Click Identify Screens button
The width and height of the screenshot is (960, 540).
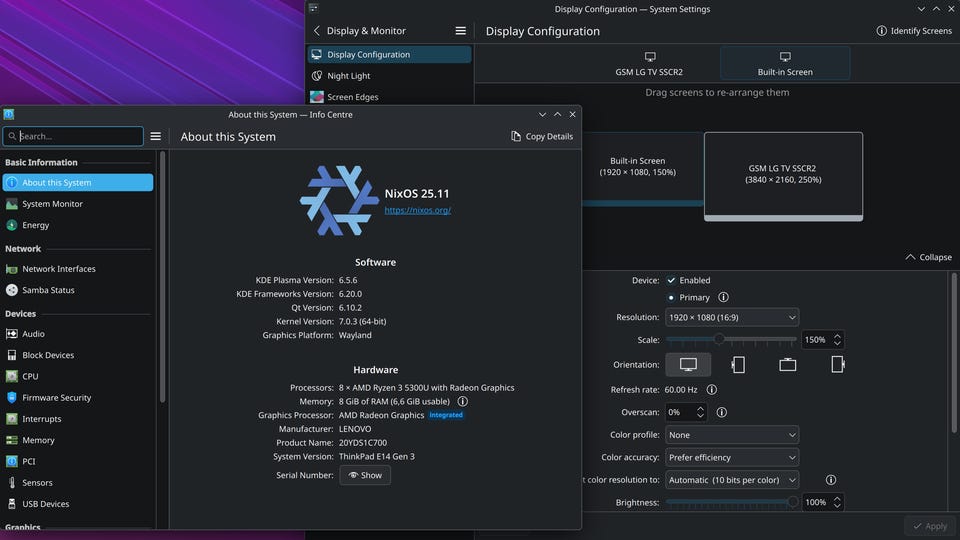click(x=914, y=31)
